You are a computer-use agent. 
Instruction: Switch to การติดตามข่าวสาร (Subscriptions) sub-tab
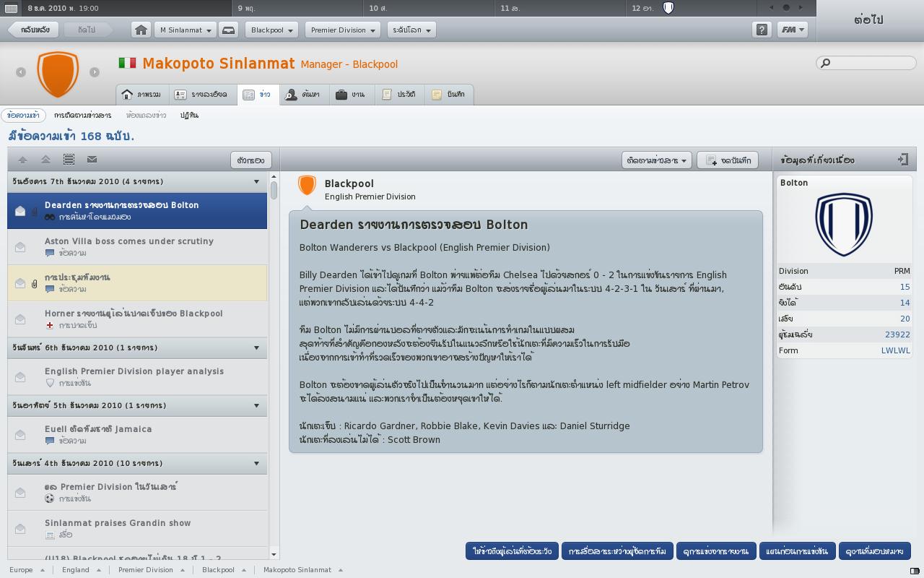tap(82, 115)
